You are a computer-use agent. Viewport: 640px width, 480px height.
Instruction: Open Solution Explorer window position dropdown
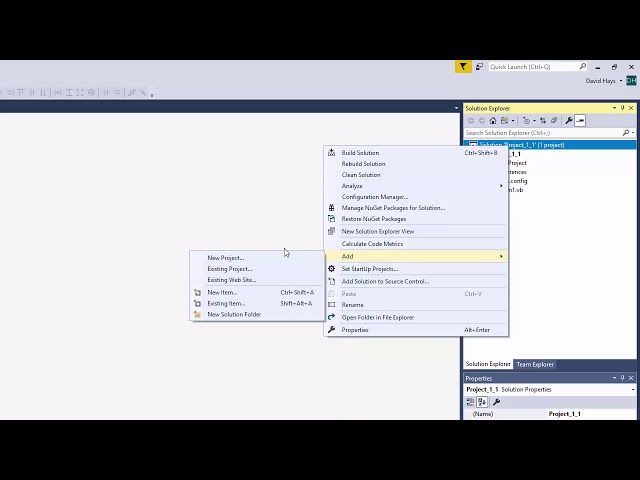point(614,108)
